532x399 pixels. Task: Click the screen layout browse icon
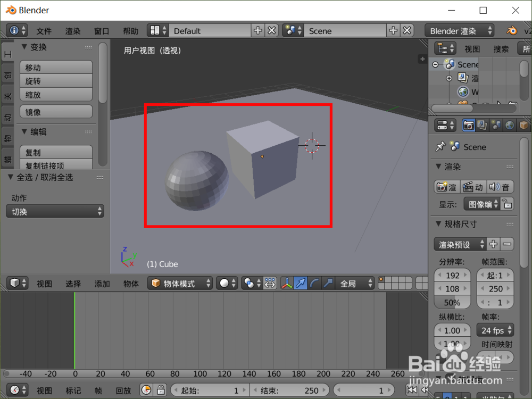(x=158, y=30)
